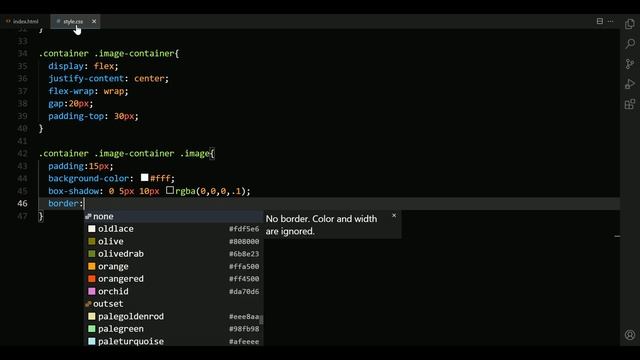The image size is (640, 360).
Task: Click the 'justify-content' property text
Action: tap(86, 78)
